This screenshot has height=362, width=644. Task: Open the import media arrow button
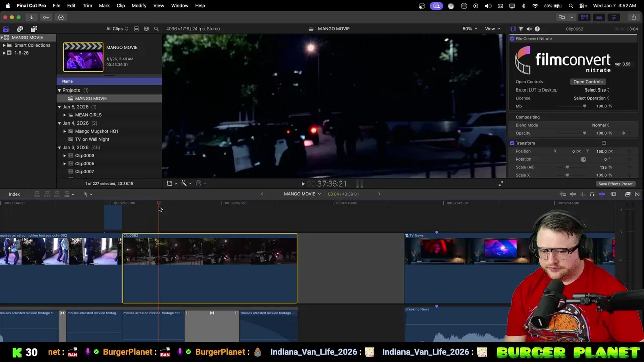pos(31,17)
